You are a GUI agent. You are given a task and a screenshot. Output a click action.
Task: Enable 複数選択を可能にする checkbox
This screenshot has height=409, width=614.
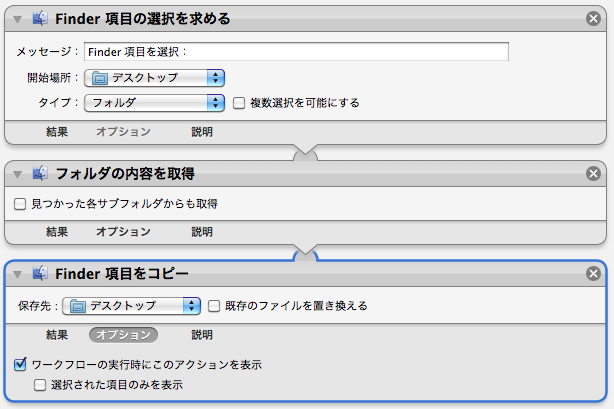click(x=239, y=102)
